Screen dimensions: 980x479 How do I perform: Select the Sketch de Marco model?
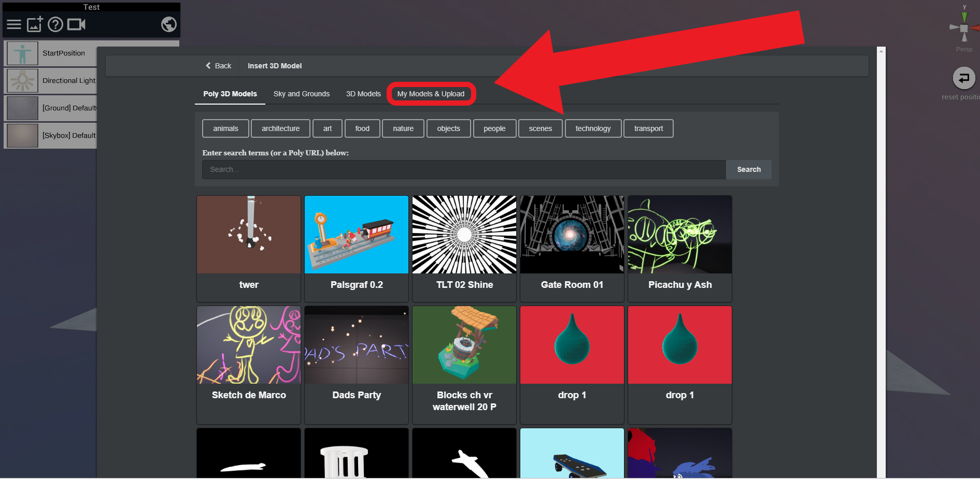(249, 365)
